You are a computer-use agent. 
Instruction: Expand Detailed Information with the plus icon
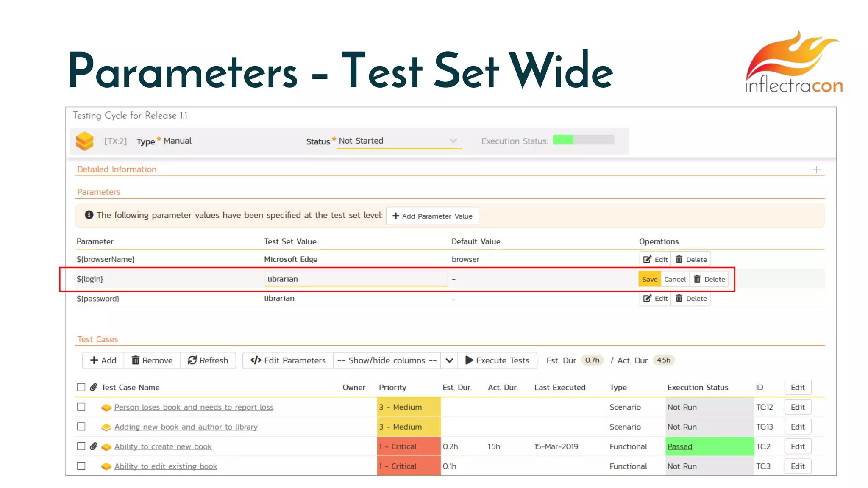[816, 169]
